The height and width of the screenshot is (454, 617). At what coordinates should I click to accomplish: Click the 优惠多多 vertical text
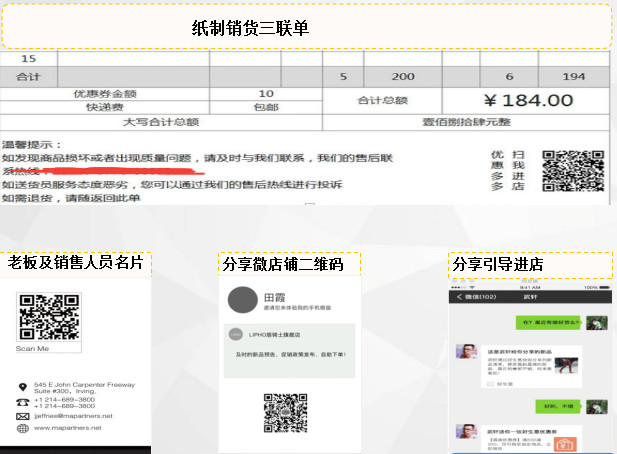(x=497, y=171)
